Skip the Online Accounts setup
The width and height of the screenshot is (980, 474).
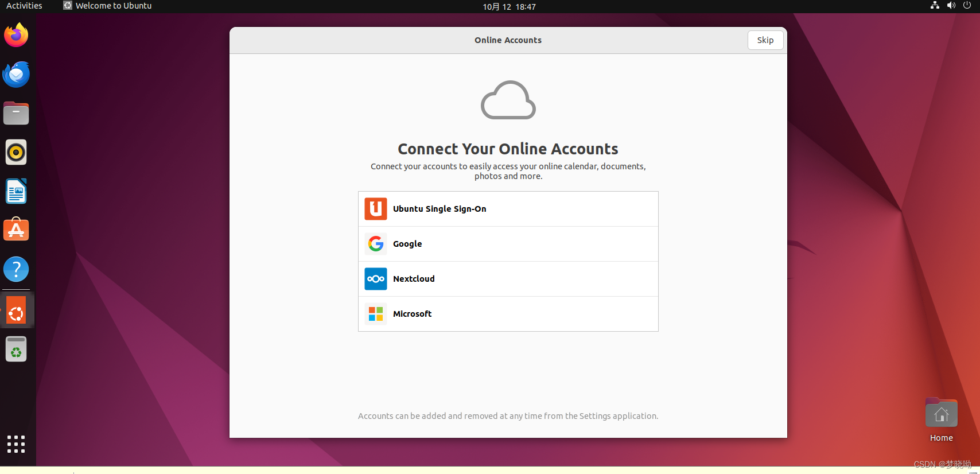pos(765,40)
